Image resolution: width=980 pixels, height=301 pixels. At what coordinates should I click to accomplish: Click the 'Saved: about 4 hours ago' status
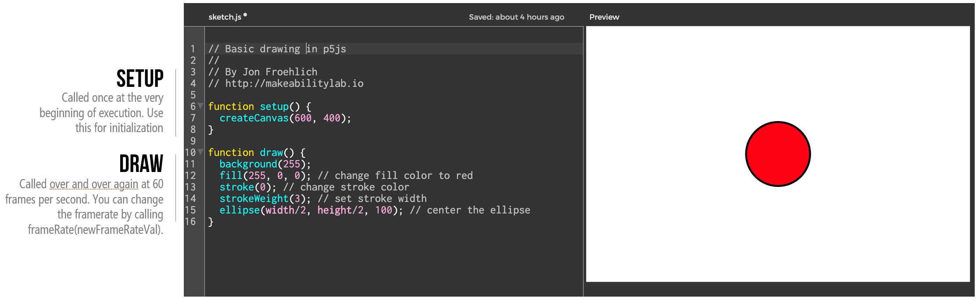[x=516, y=17]
